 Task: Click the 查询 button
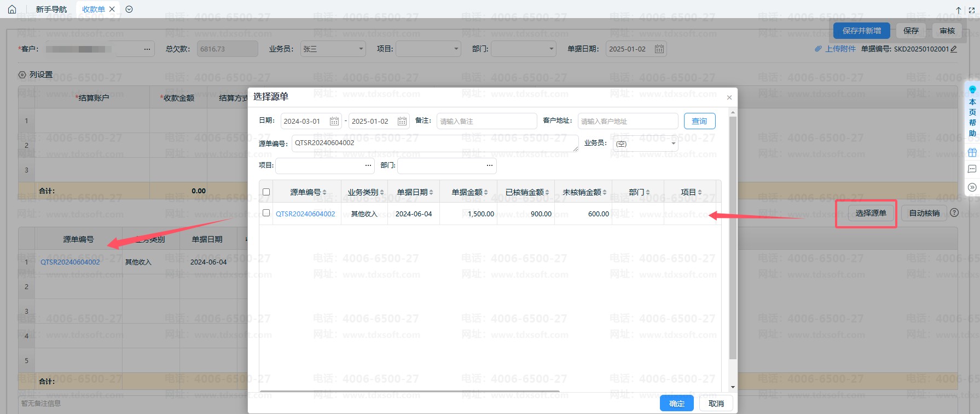click(699, 121)
